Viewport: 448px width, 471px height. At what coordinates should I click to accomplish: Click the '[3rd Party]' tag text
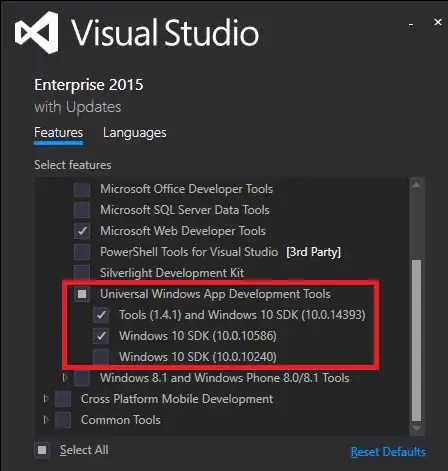pyautogui.click(x=314, y=252)
